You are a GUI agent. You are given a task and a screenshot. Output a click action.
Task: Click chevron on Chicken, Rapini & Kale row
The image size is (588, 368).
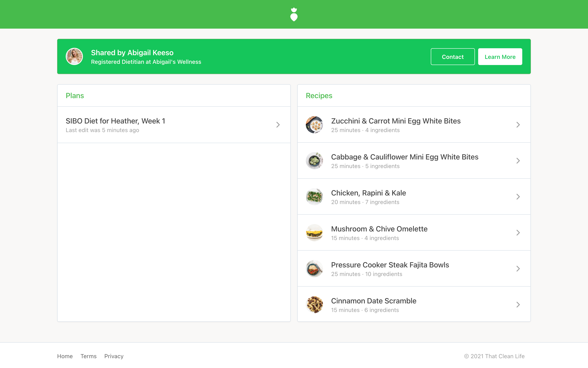(x=518, y=197)
